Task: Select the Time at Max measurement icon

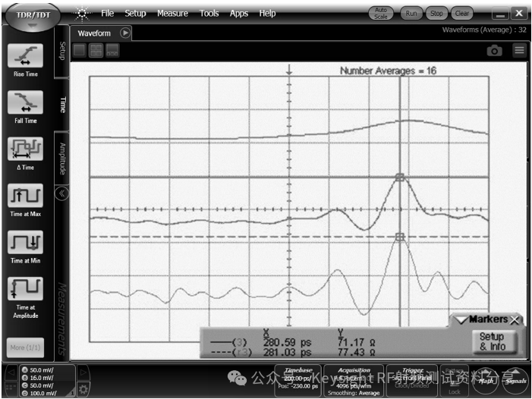Action: coord(26,196)
